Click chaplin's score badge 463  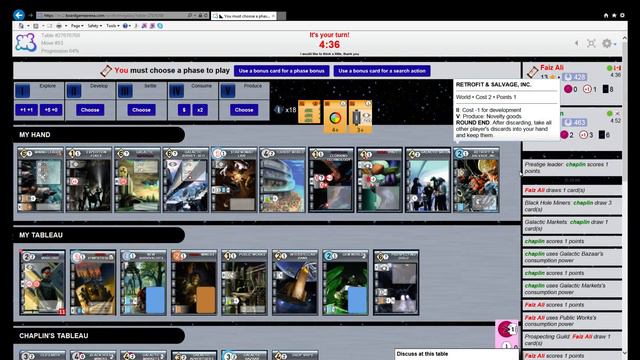tap(575, 122)
